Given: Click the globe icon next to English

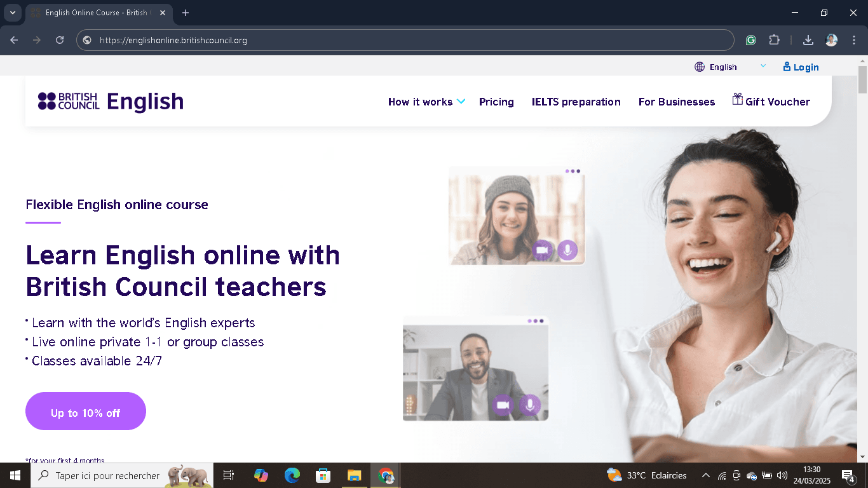Looking at the screenshot, I should (x=699, y=66).
